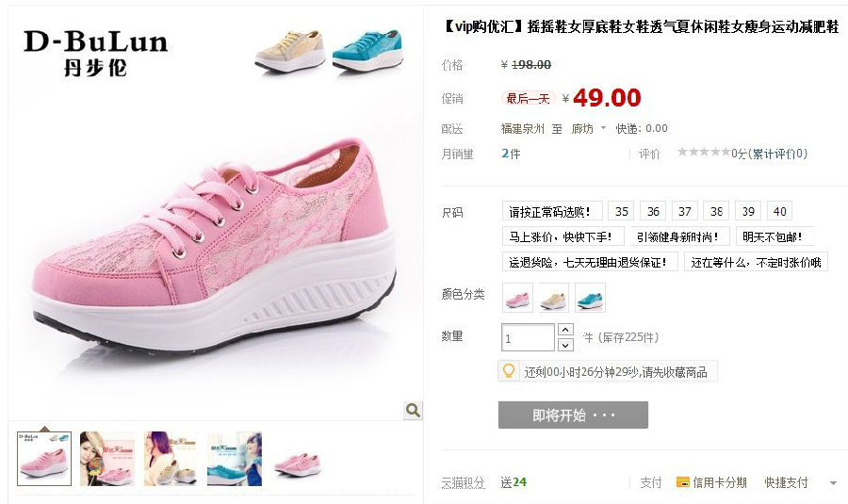Select the 送退货险 seven-day return option
848x504 pixels.
(590, 262)
